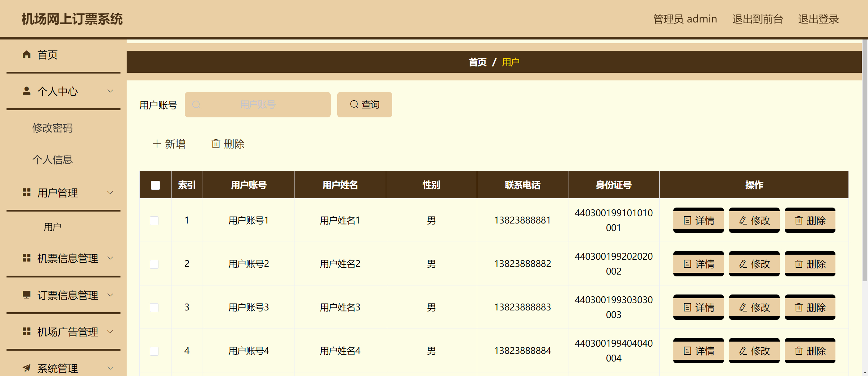Click the vertical page scrollbar thumb

point(865,160)
